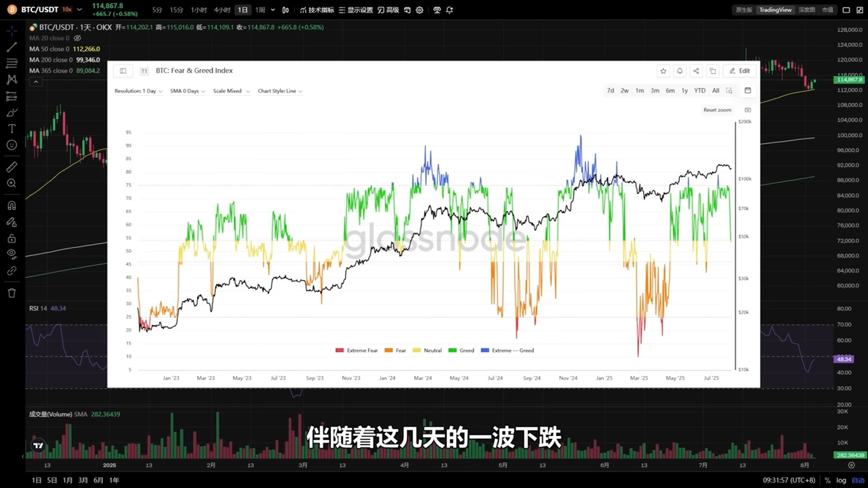Select the 5分 timeframe
Viewport: 868px width, 488px height.
tap(157, 10)
